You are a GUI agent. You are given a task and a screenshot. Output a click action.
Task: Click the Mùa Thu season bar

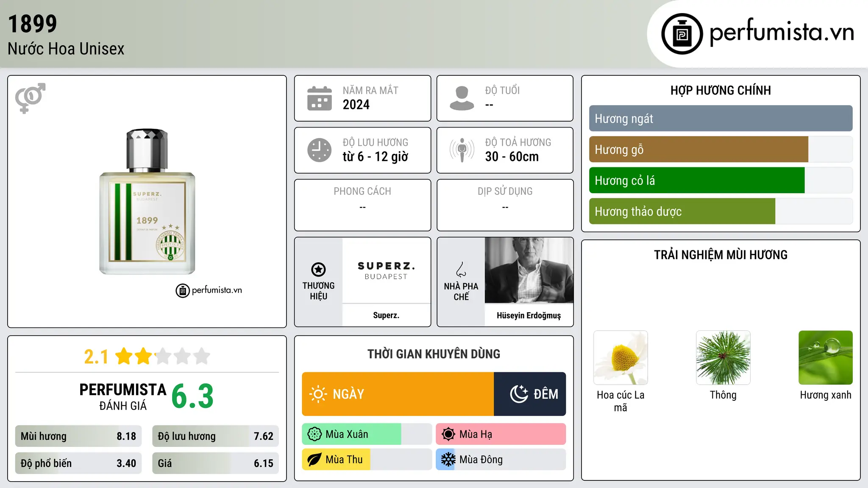(x=367, y=460)
